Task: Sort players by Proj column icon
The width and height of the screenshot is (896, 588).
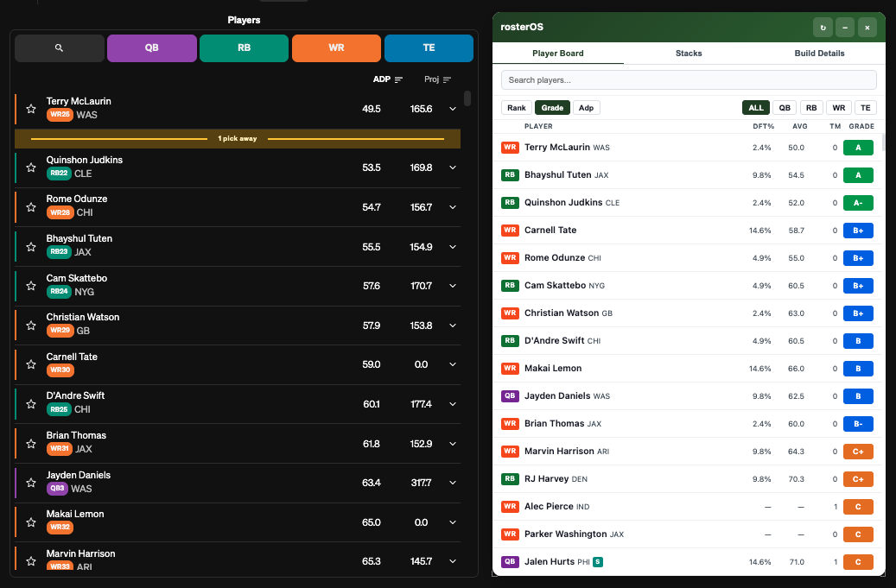Action: pos(447,79)
